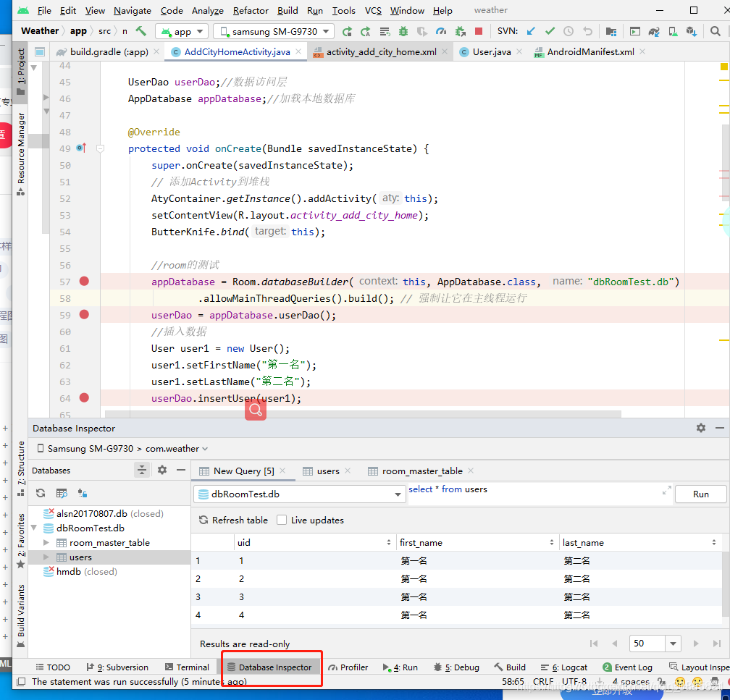
Task: Click SVN Commit checkmark icon
Action: point(550,31)
